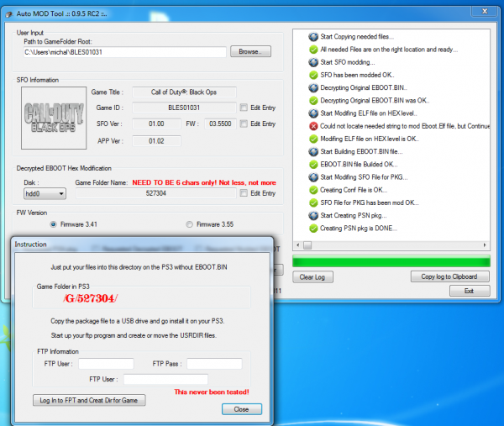
Task: Click the Auto MOD Tool title bar icon
Action: pyautogui.click(x=9, y=14)
